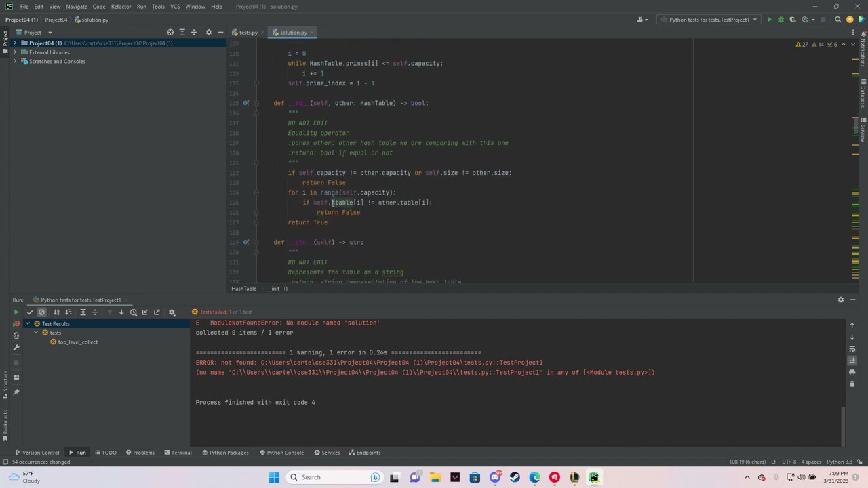This screenshot has width=868, height=488.
Task: Expand all test results icon
Action: tap(83, 312)
